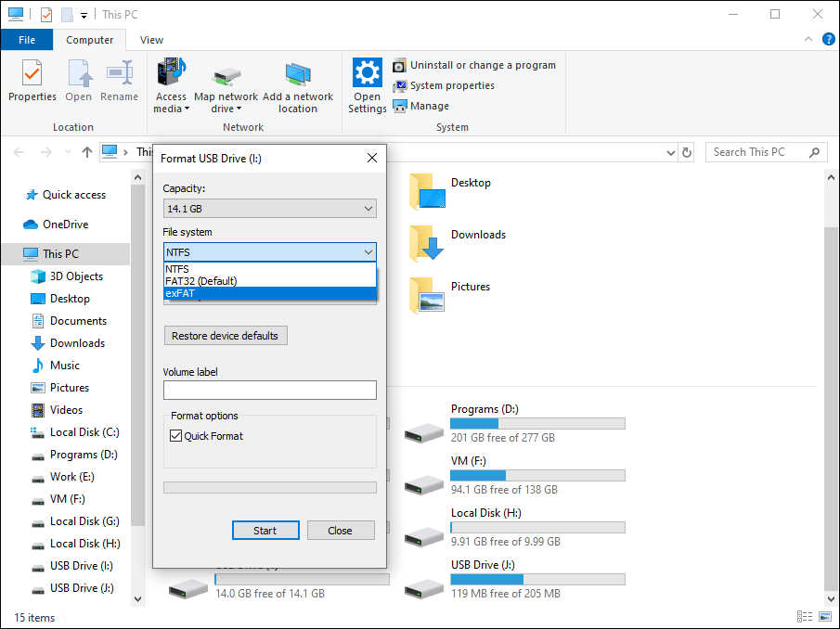Click the search magnifier icon

click(814, 152)
